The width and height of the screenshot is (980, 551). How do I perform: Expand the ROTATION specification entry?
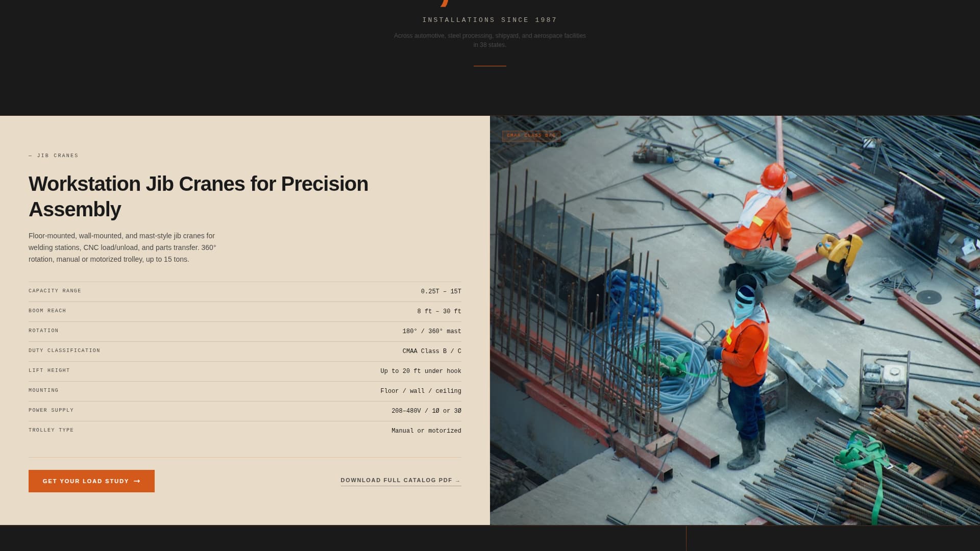click(x=245, y=331)
